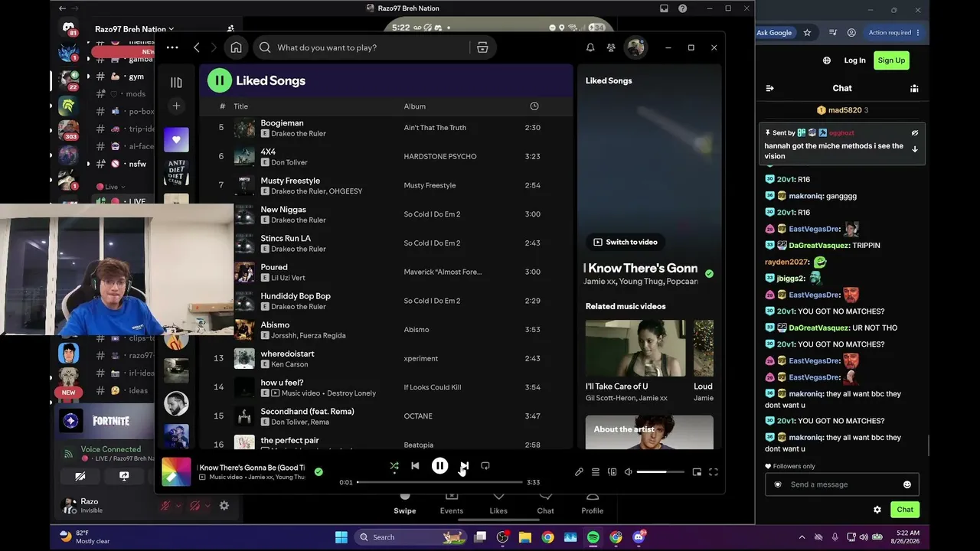Select the Secondhand (feat. Rema) track
Viewport: 980px width, 551px height.
307,412
